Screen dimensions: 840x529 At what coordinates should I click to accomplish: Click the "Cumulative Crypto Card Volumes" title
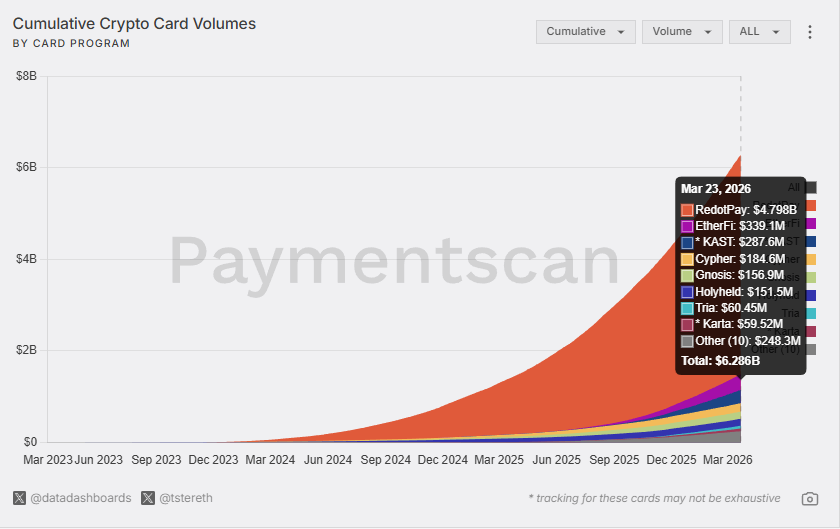tap(134, 24)
